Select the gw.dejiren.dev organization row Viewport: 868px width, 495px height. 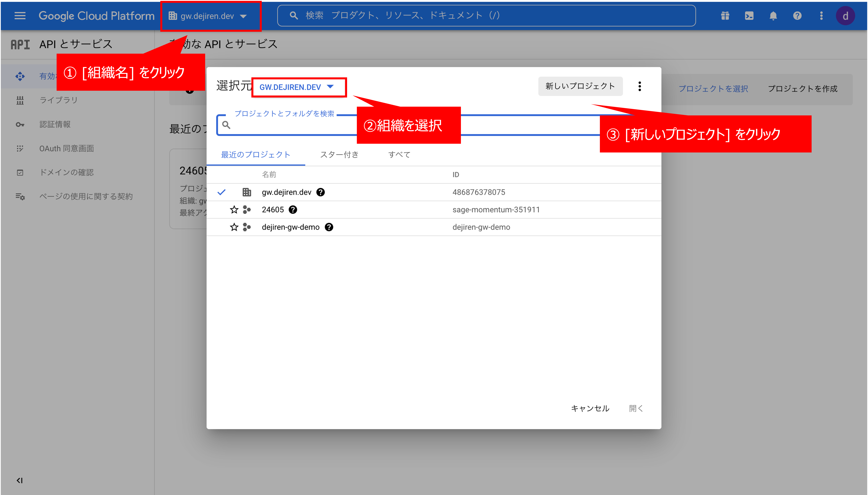(x=434, y=192)
